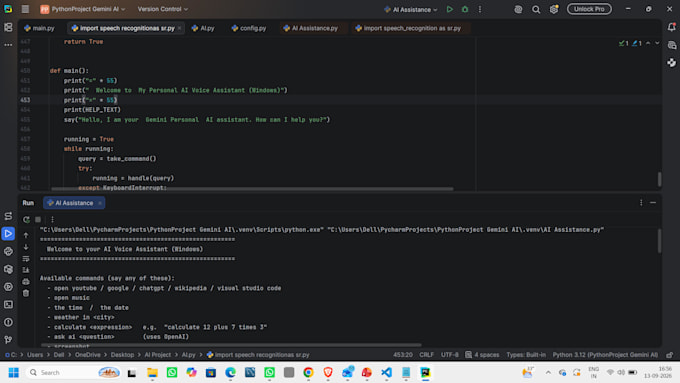Open the Problems tool window
Viewport: 680px width, 383px height.
tap(8, 322)
